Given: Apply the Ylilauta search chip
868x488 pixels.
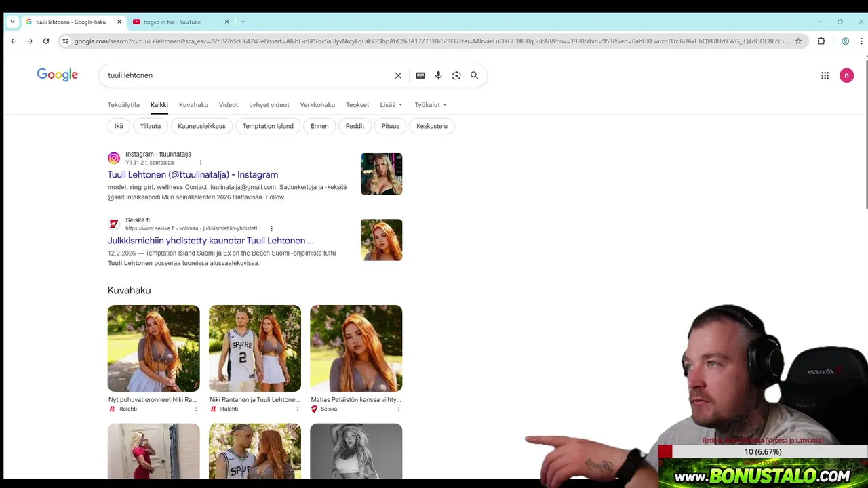Looking at the screenshot, I should point(151,126).
